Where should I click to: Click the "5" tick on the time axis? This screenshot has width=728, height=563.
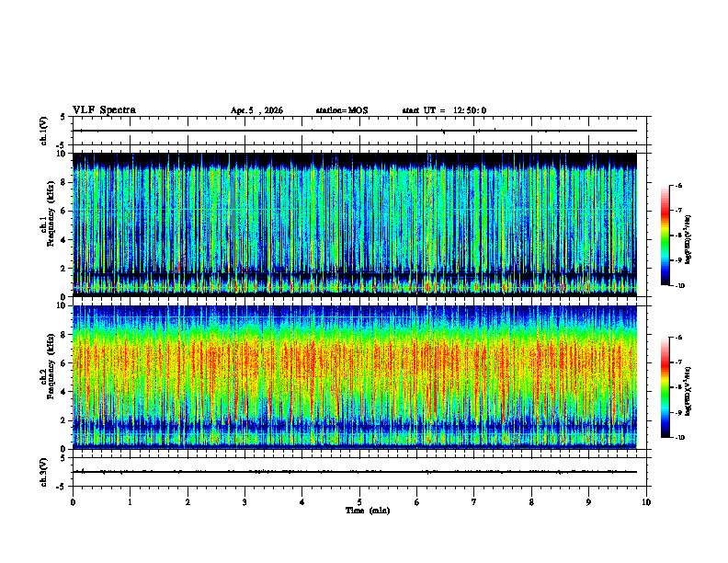pos(359,502)
